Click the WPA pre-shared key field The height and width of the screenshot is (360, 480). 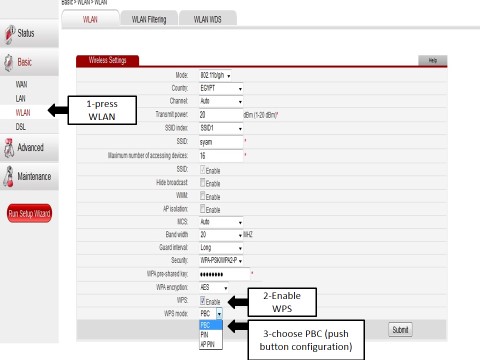224,275
